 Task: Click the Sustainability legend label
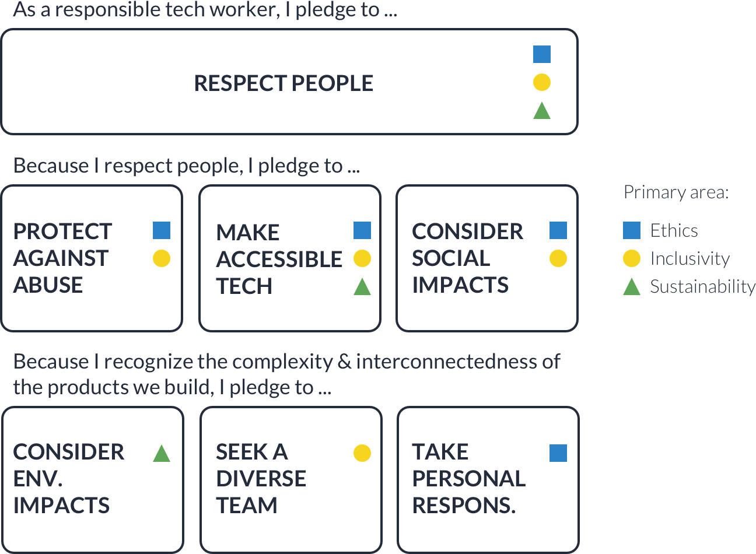click(703, 286)
